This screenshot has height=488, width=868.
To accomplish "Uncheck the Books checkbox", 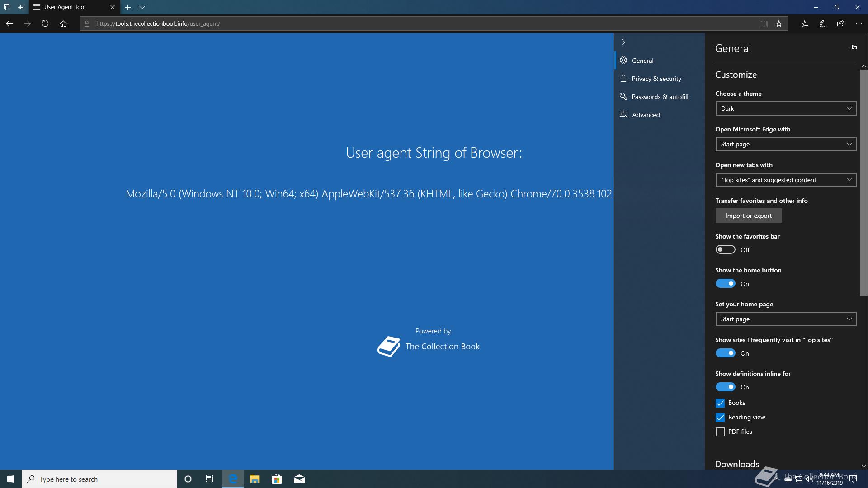I will 720,403.
